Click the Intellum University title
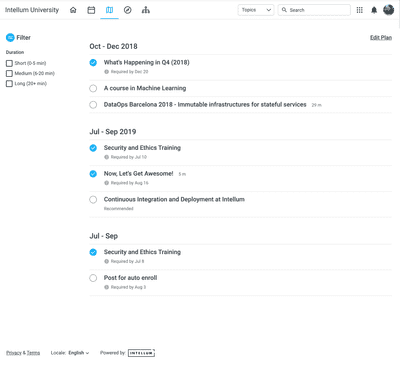 coord(32,10)
